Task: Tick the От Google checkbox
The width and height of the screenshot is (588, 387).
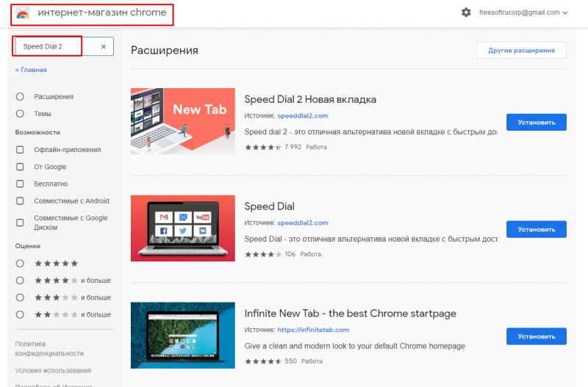Action: coord(20,167)
